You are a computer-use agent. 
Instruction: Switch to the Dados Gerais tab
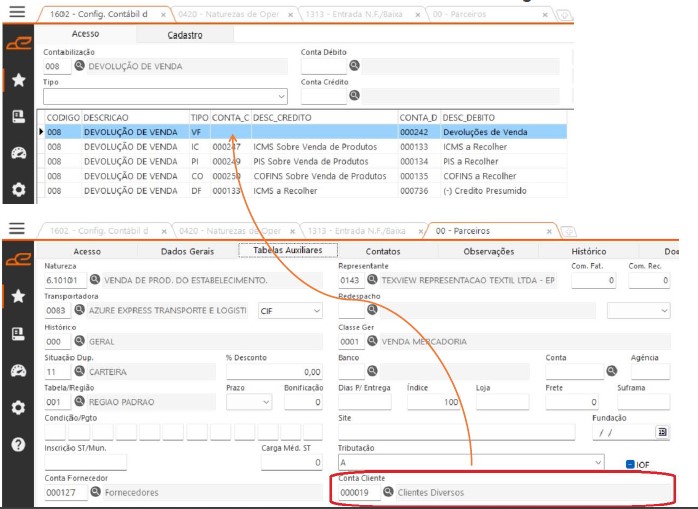187,251
